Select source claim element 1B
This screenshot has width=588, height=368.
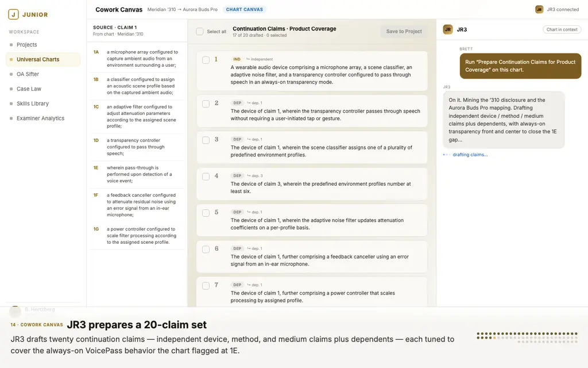tap(137, 86)
